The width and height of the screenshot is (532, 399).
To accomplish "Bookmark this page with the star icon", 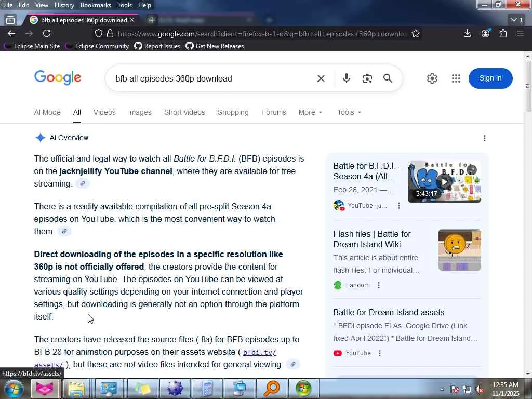I will click(x=416, y=33).
